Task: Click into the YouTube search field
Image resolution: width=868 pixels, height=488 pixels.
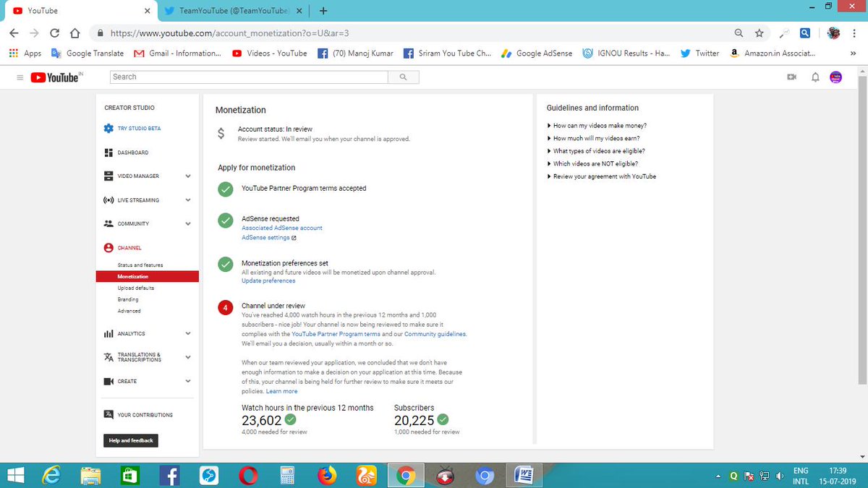Action: point(249,77)
